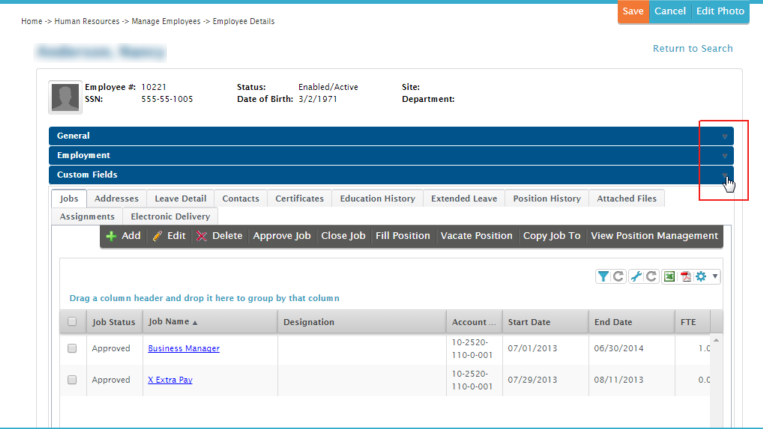The width and height of the screenshot is (763, 429).
Task: Switch to the Leave Detail tab
Action: tap(181, 198)
